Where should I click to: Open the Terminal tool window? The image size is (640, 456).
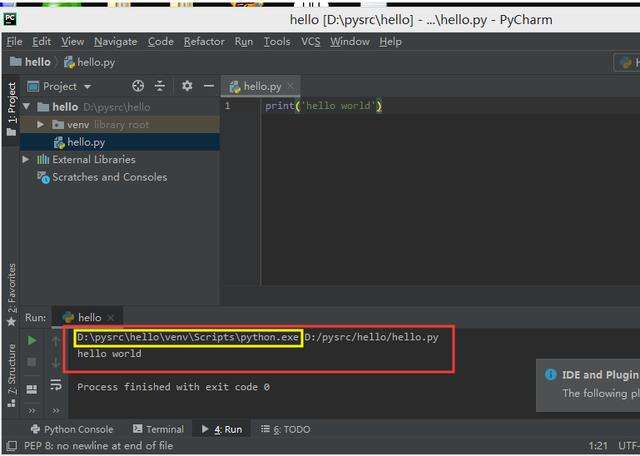158,429
